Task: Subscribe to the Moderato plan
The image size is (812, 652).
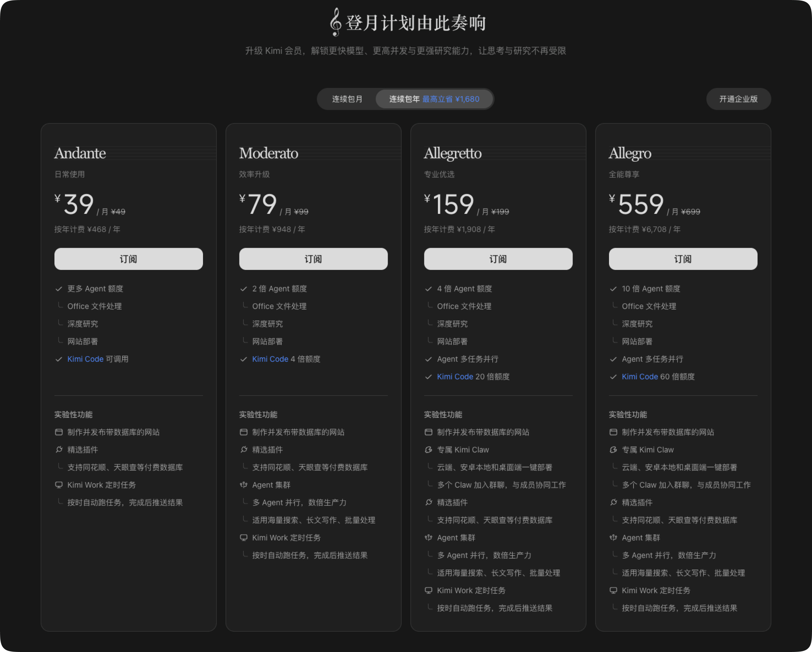Action: click(x=313, y=259)
